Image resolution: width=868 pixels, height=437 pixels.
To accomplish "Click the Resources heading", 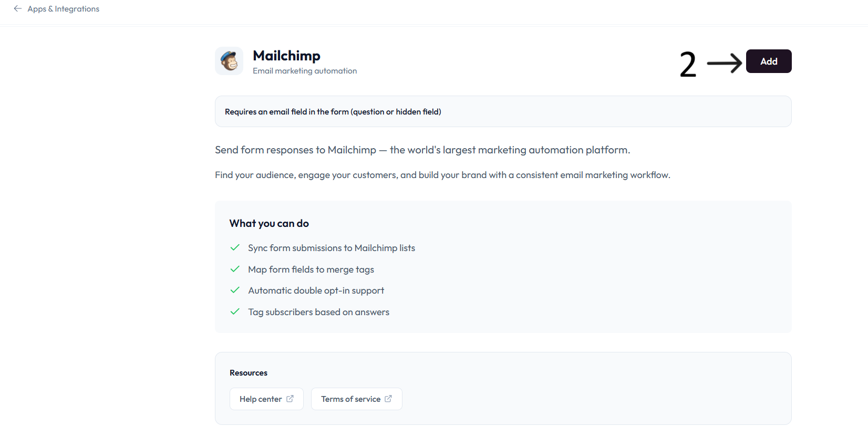I will (x=249, y=373).
